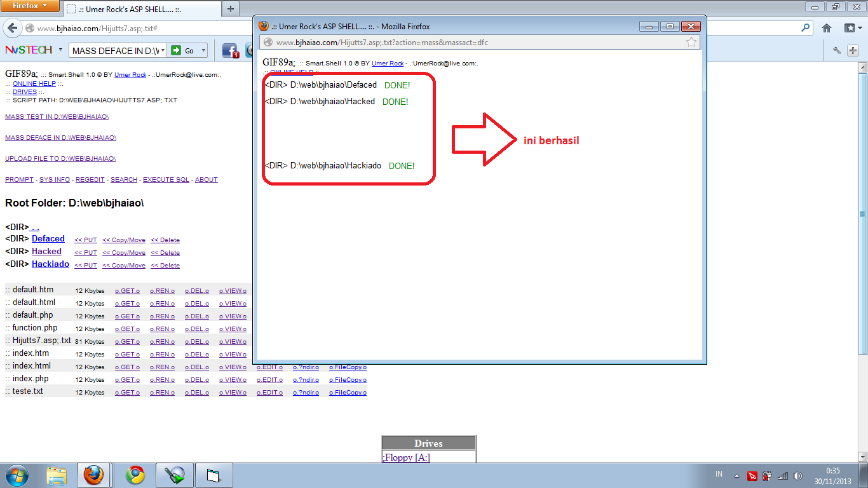Click the network signal tray icon
The width and height of the screenshot is (868, 488).
point(783,476)
